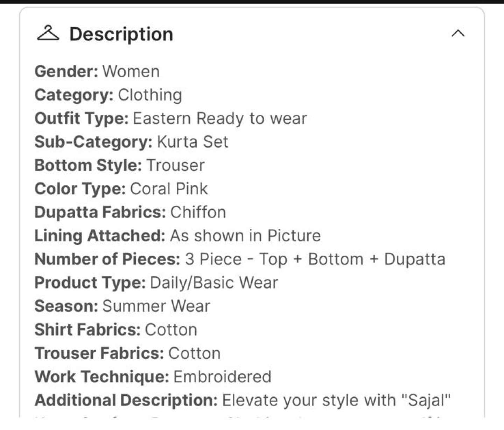Click the Coral Pink color type value
Image resolution: width=504 pixels, height=430 pixels.
pyautogui.click(x=169, y=189)
